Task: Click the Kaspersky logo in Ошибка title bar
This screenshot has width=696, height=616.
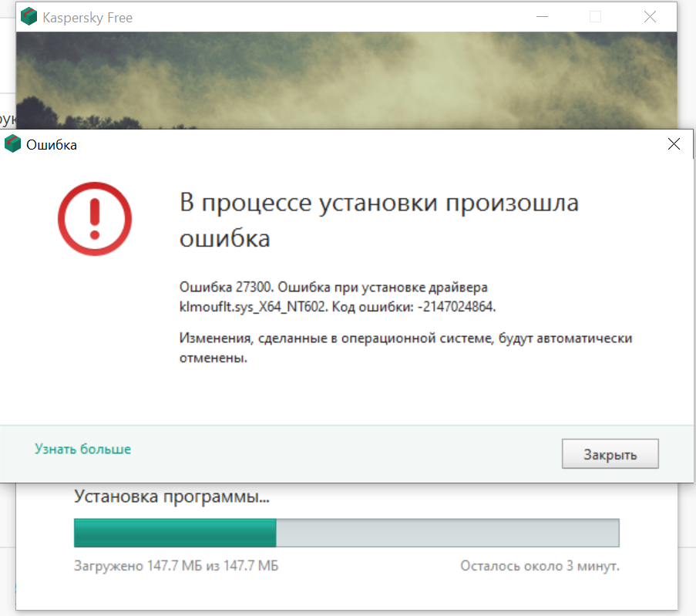Action: click(12, 144)
